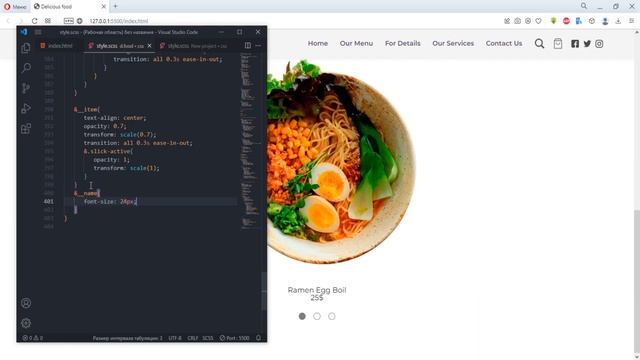Viewport: 640px width, 360px height.
Task: Open the red adblock extension icon
Action: pyautogui.click(x=566, y=21)
